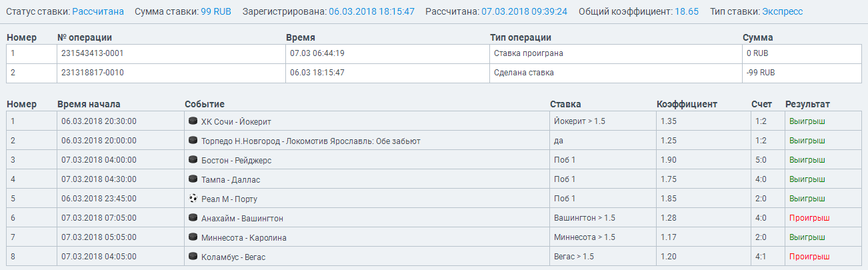Click hockey puck icon beside Тампа - Даллас
The image size is (868, 270).
[x=193, y=179]
